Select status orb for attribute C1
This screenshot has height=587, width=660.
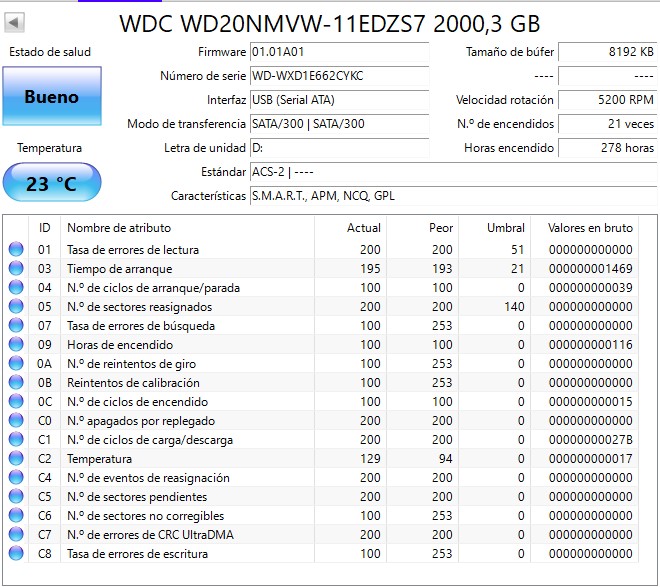pos(16,439)
